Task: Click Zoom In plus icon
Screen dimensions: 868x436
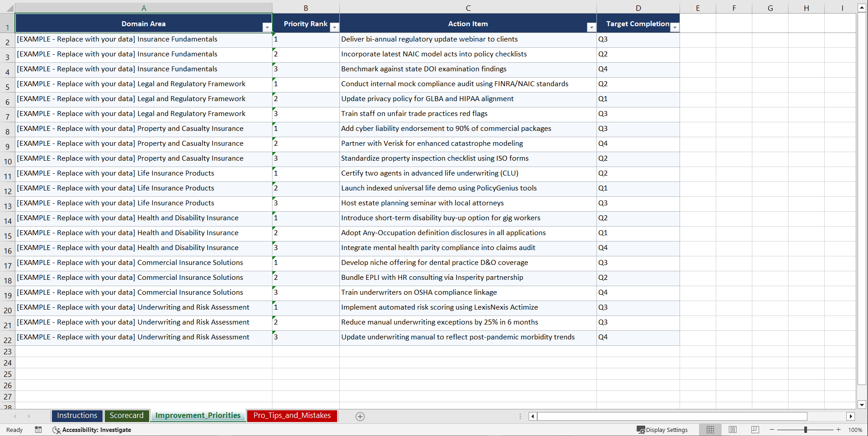Action: [839, 430]
